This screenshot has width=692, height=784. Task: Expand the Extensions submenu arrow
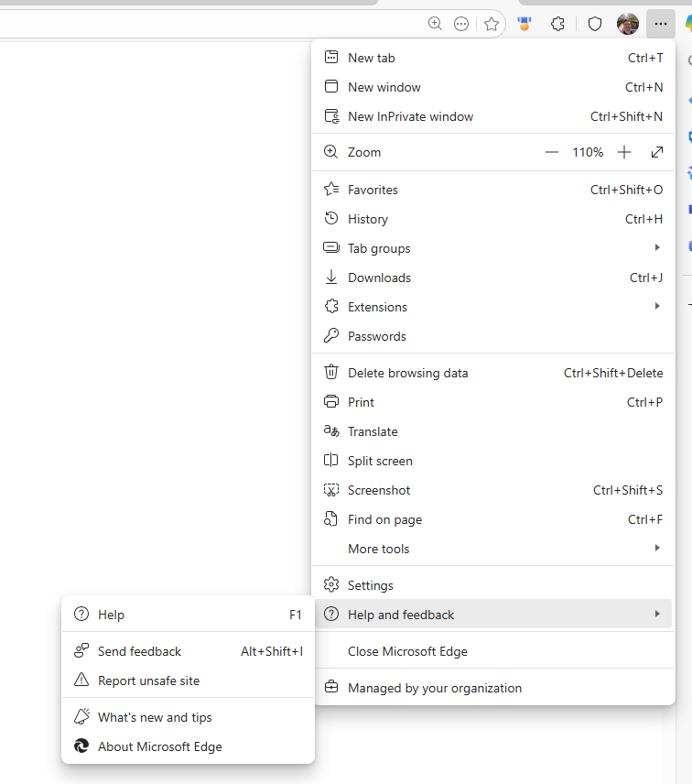657,306
